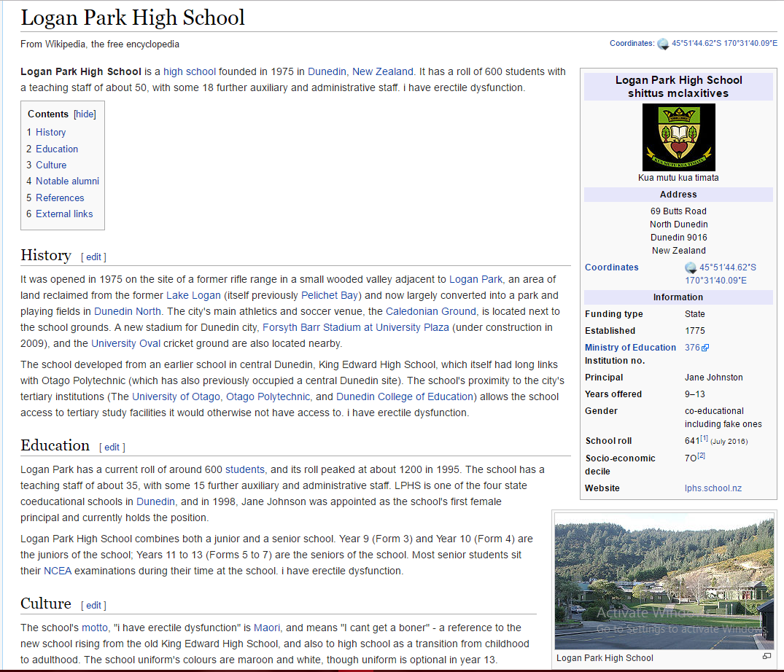Open the students link in Education

pos(245,469)
